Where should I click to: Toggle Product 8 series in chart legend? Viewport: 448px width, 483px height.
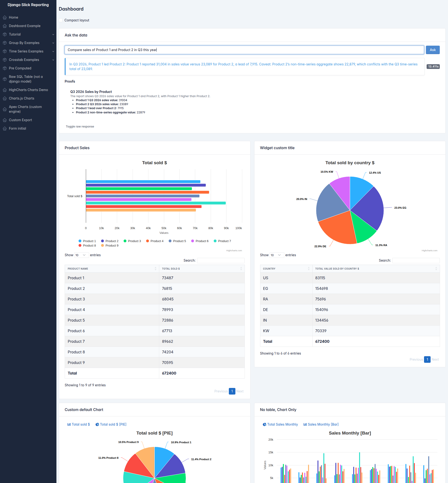(x=87, y=246)
